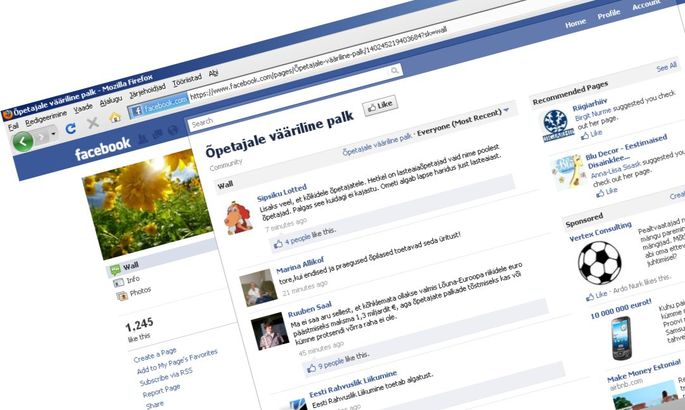Click the green Firefox back button

point(23,141)
